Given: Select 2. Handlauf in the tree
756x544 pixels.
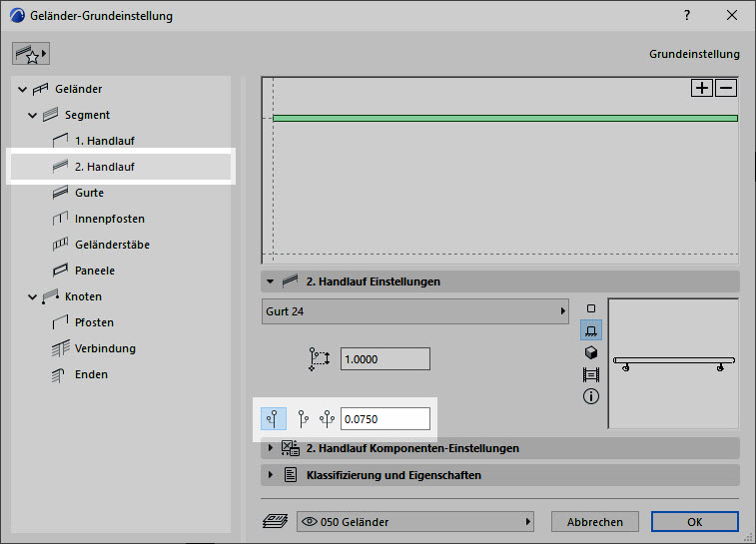Looking at the screenshot, I should click(x=121, y=167).
